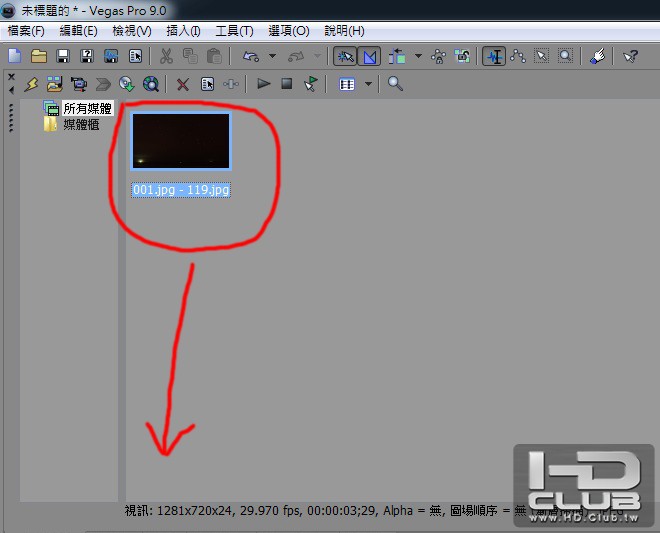660x533 pixels.
Task: Click the 視訊: 1281x720x24 status text
Action: [178, 511]
